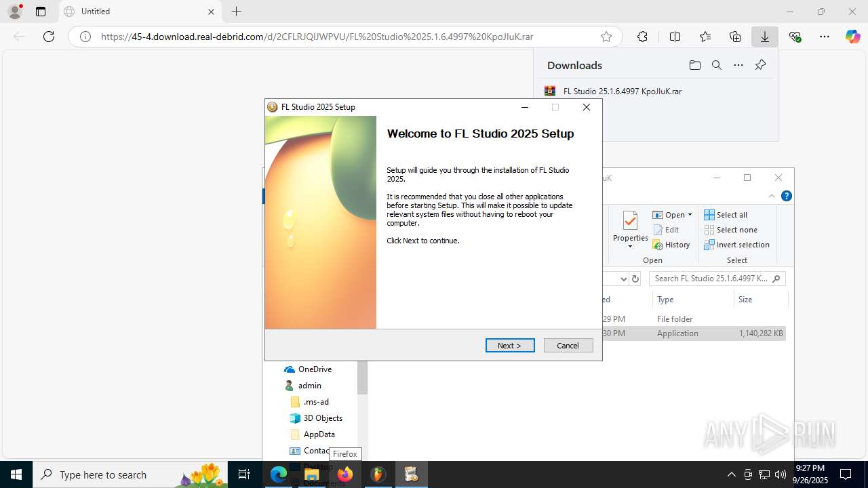Click taskbar Type here to search box
The height and width of the screenshot is (488, 868).
point(132,474)
